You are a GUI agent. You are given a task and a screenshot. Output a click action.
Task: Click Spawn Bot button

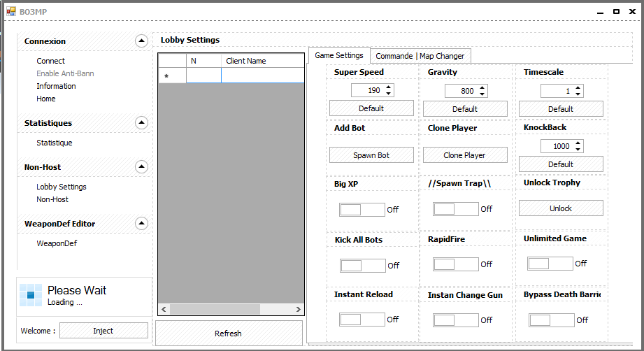371,155
